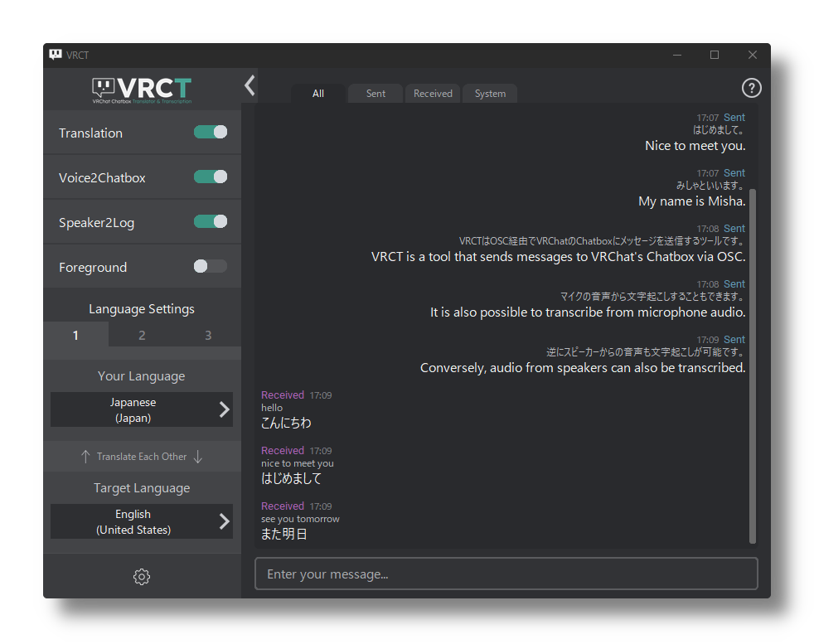The height and width of the screenshot is (644, 814).
Task: Click 'Conversely, audio from speakers' message
Action: point(583,368)
